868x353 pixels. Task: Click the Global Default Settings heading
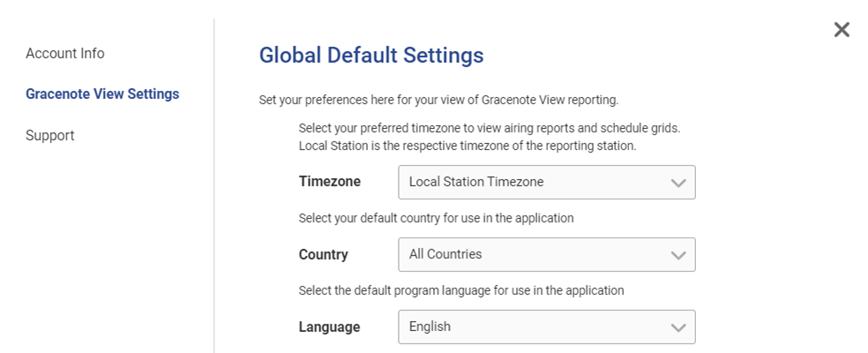tap(371, 56)
